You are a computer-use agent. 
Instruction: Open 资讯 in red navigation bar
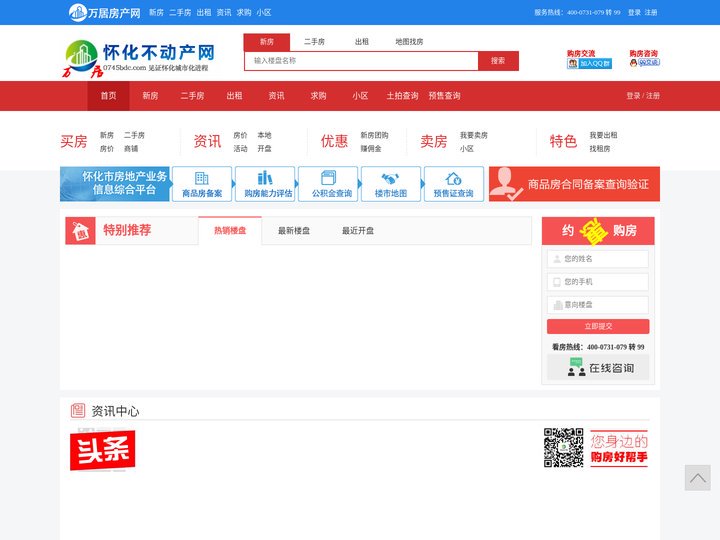point(276,96)
